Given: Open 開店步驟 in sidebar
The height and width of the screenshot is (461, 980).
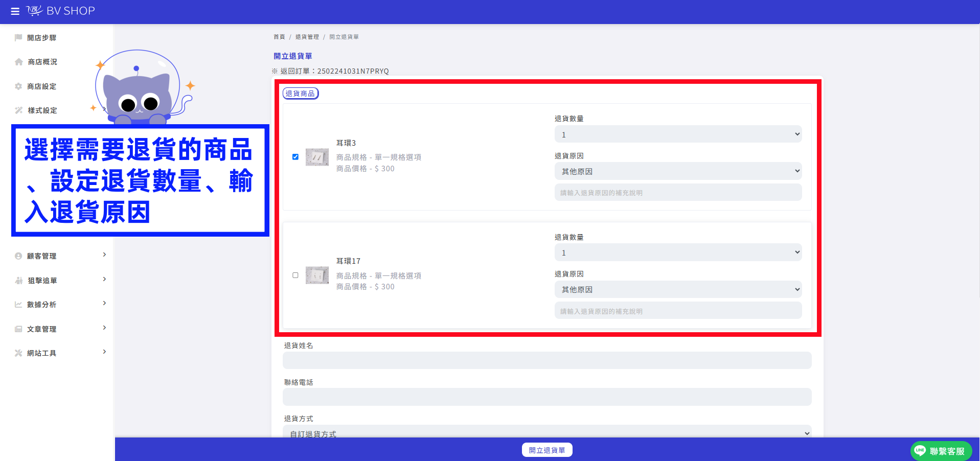Looking at the screenshot, I should coord(42,38).
